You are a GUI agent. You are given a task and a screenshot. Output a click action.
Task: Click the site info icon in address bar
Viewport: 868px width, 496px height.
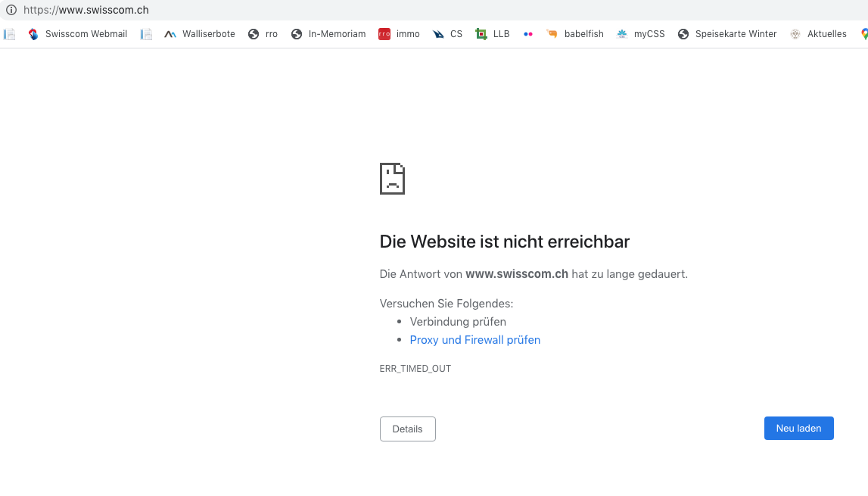click(x=11, y=11)
